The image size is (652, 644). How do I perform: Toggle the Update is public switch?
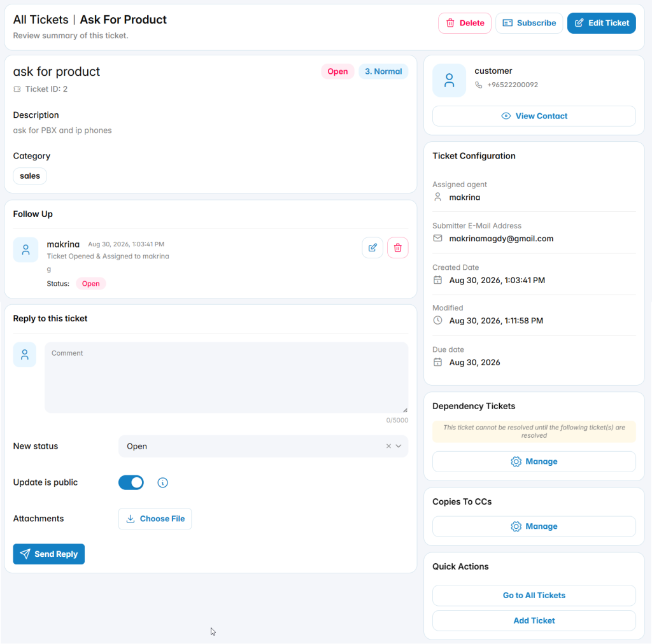pos(131,482)
